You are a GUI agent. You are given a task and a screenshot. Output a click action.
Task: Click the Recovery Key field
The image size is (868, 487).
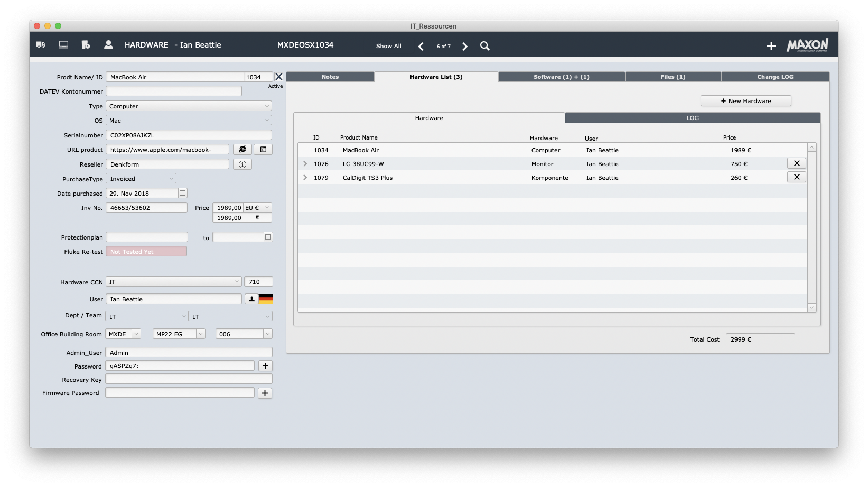click(189, 379)
